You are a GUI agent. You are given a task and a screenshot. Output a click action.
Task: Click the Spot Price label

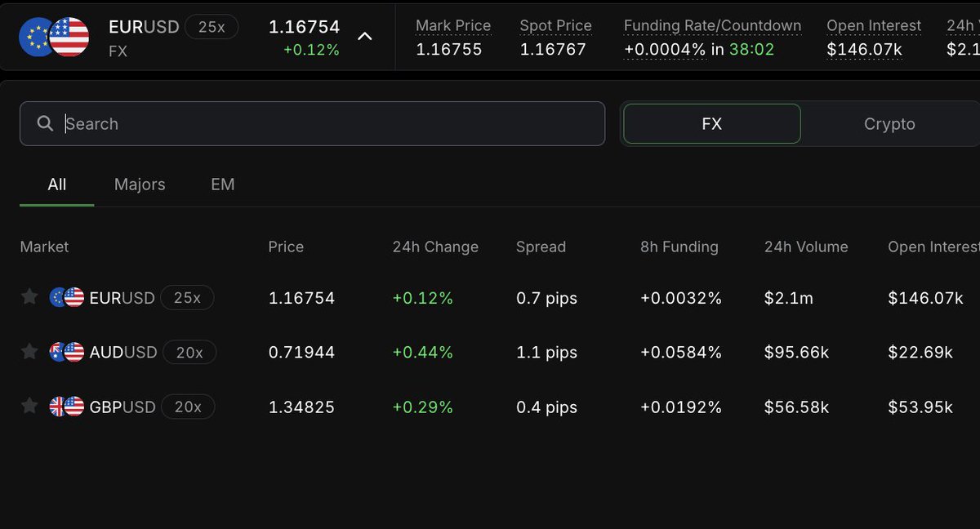coord(558,26)
